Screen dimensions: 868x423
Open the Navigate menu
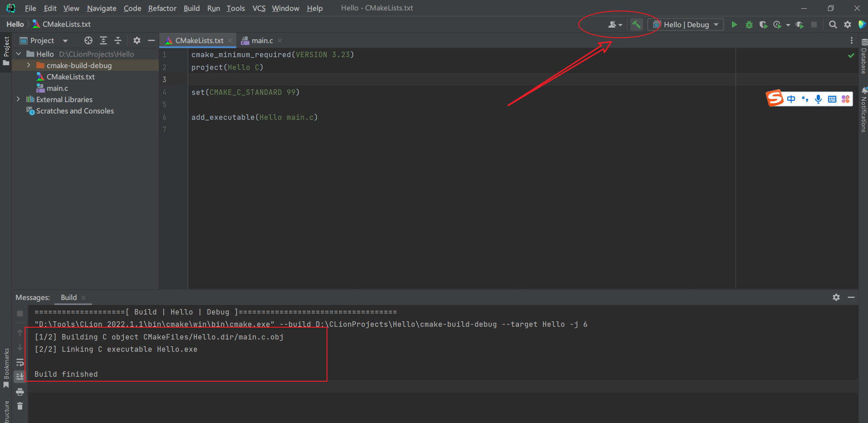click(x=102, y=8)
